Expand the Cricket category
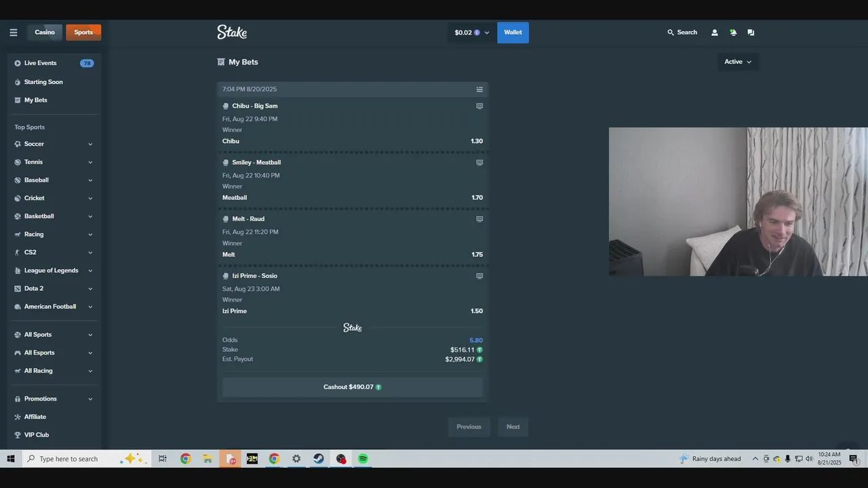 point(90,199)
